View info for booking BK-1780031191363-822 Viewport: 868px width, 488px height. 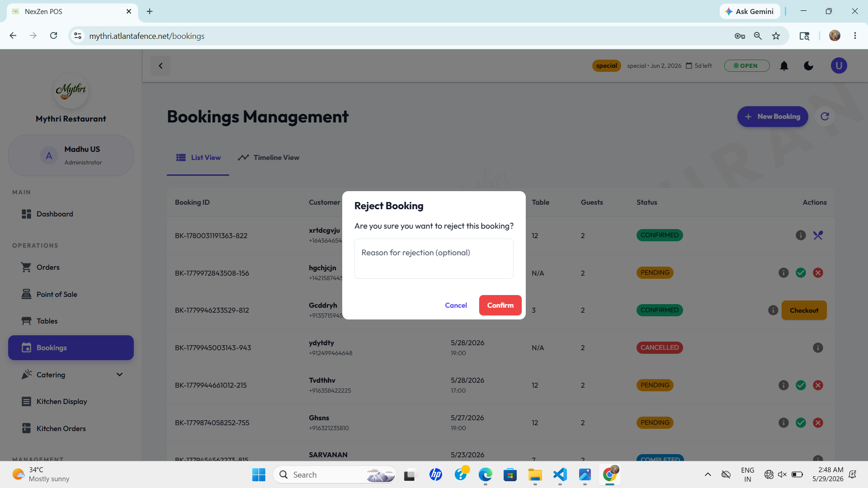point(801,235)
